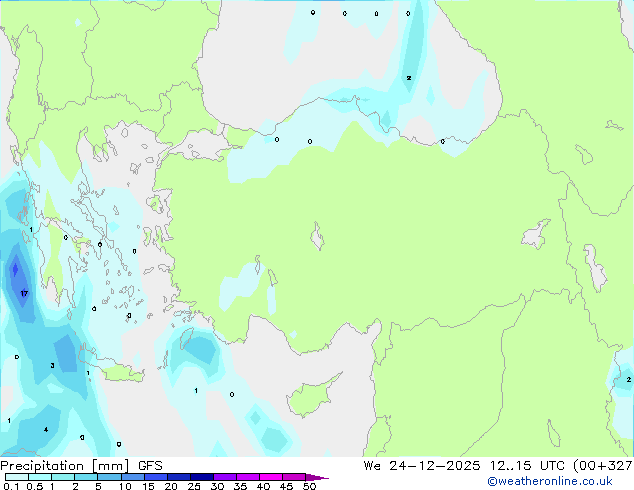634x490 pixels.
Task: Select the 'Precipitation [mm] GFS' title text
Action: pos(81,466)
